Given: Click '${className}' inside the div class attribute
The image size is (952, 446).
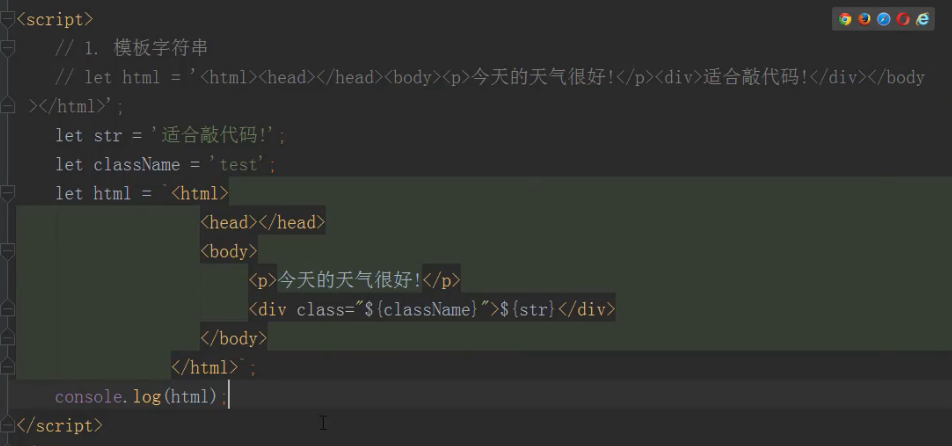Looking at the screenshot, I should tap(421, 309).
